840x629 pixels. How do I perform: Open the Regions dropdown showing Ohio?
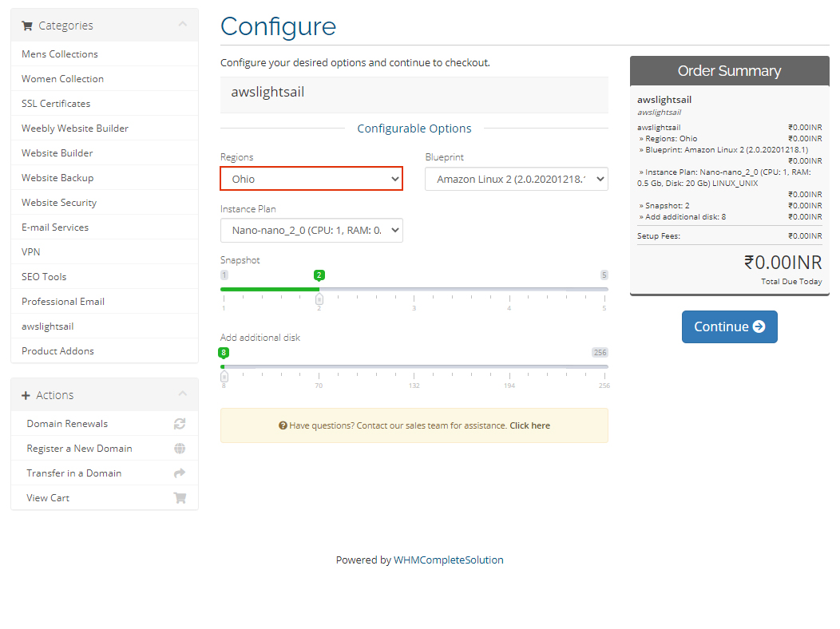point(311,179)
